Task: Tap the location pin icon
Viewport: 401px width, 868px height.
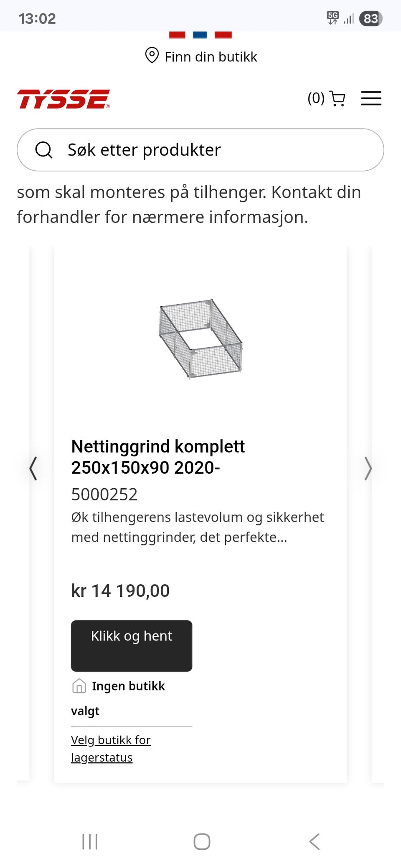Action: 152,56
